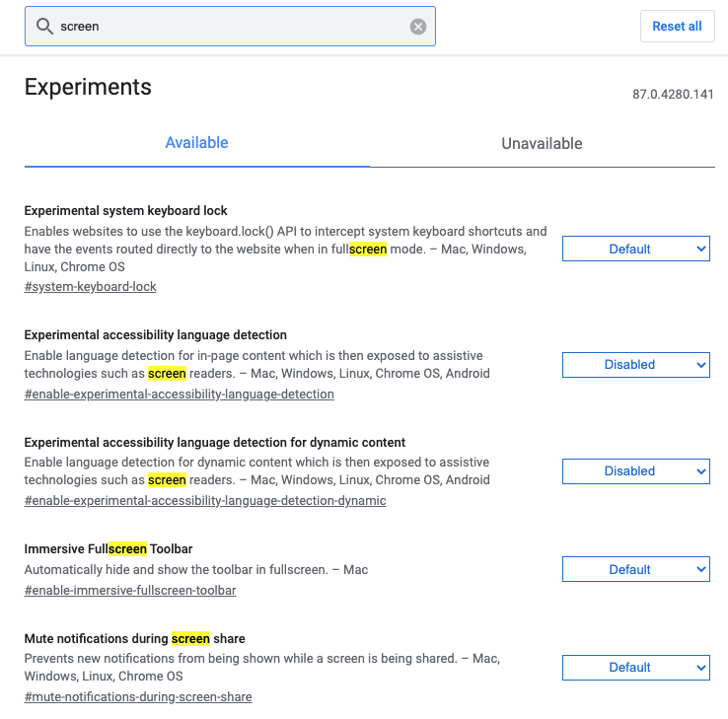
Task: Clear the search field text
Action: tap(418, 27)
